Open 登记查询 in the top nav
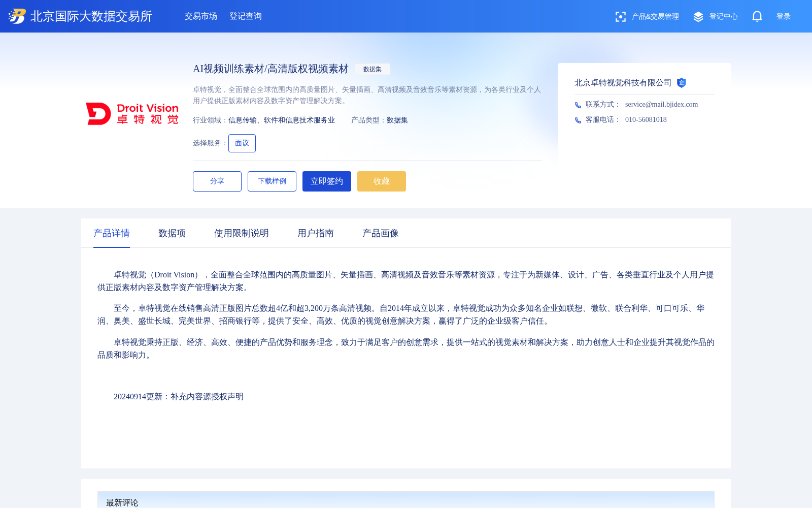Viewport: 812px width, 508px height. click(246, 16)
